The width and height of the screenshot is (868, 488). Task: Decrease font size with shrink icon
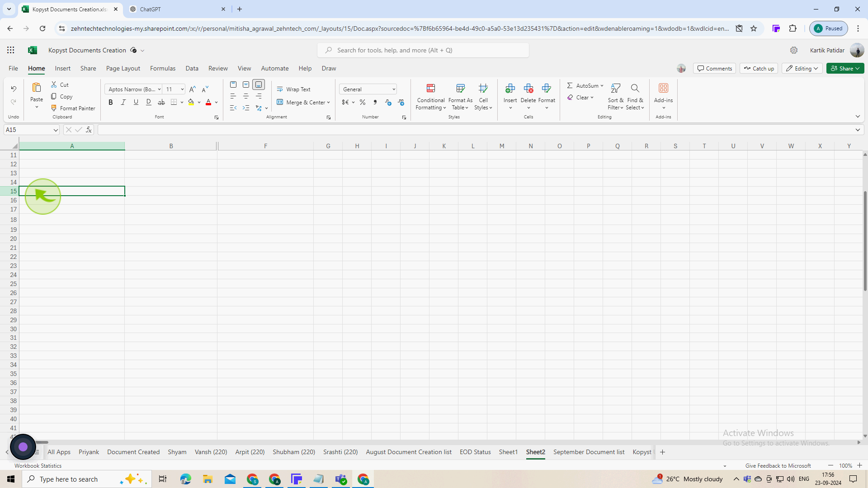pos(205,89)
